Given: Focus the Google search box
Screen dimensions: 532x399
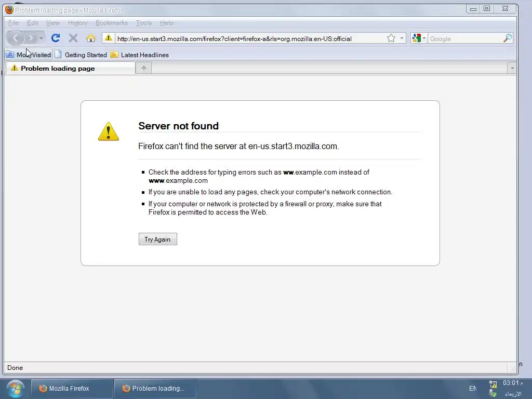Looking at the screenshot, I should (x=465, y=38).
